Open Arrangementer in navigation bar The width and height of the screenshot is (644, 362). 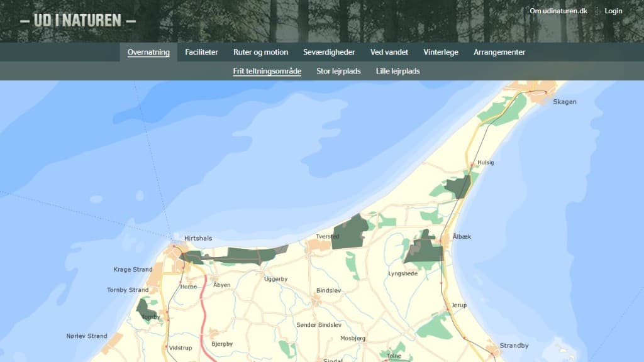499,52
